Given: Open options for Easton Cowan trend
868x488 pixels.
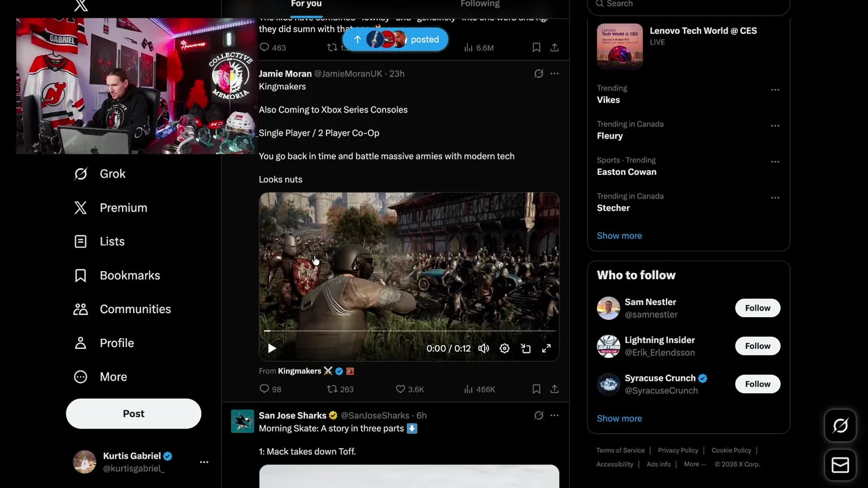Looking at the screenshot, I should [775, 161].
